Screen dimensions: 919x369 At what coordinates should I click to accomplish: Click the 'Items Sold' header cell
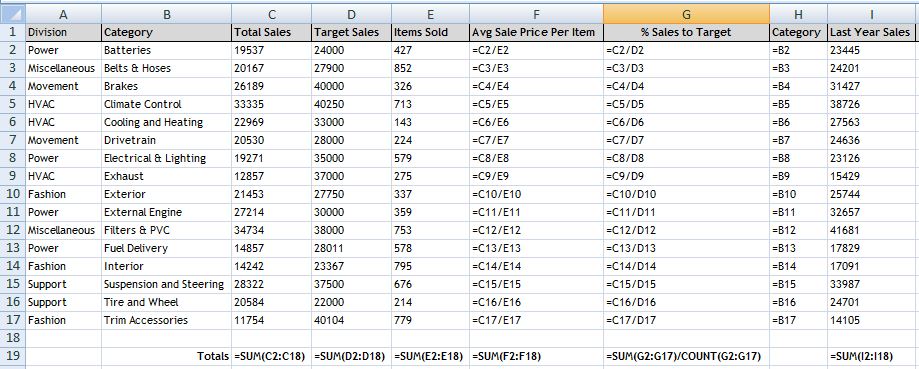430,32
